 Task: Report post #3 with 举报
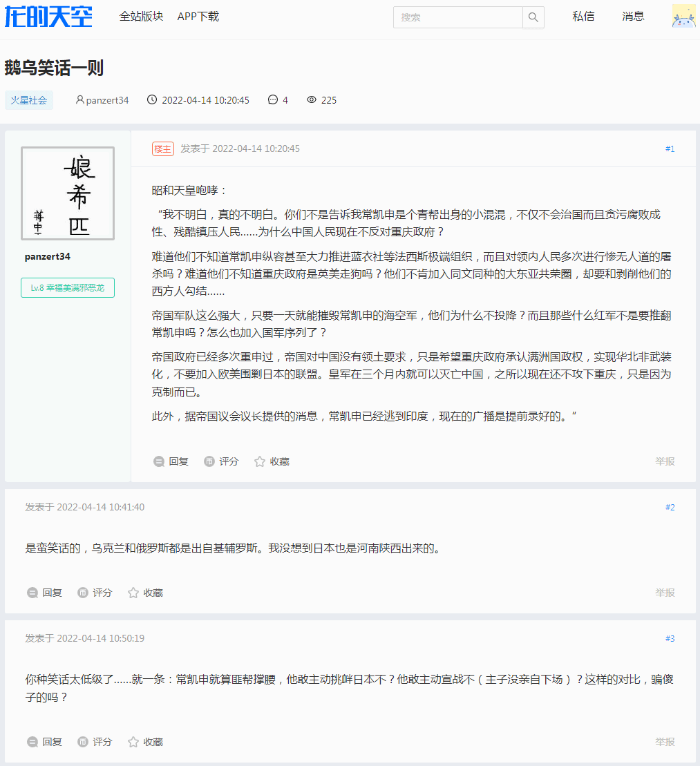pyautogui.click(x=665, y=742)
